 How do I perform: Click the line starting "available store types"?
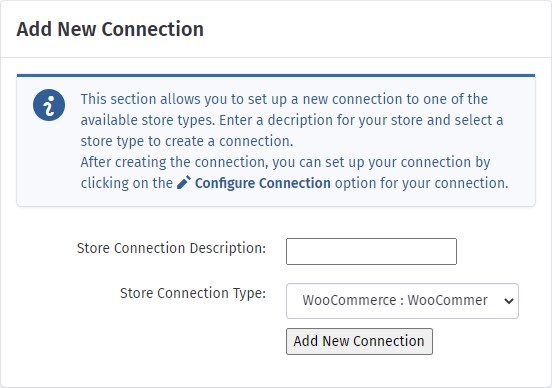point(292,120)
